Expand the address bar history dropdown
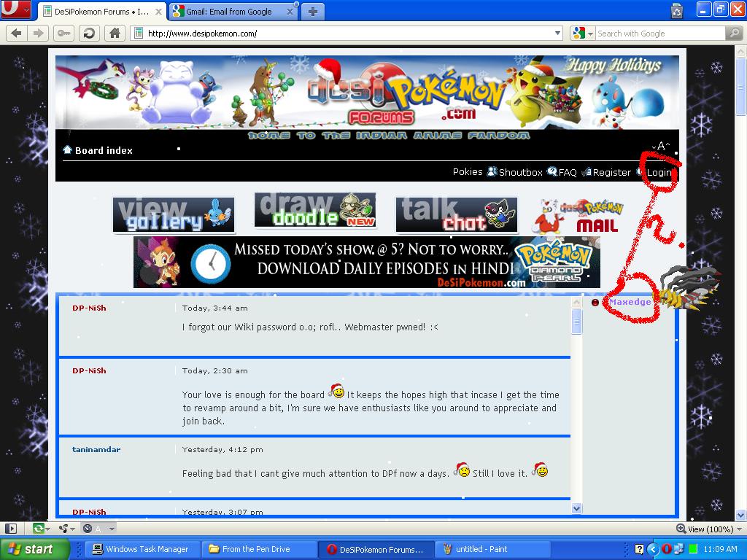Viewport: 747px width, 560px height. (557, 33)
